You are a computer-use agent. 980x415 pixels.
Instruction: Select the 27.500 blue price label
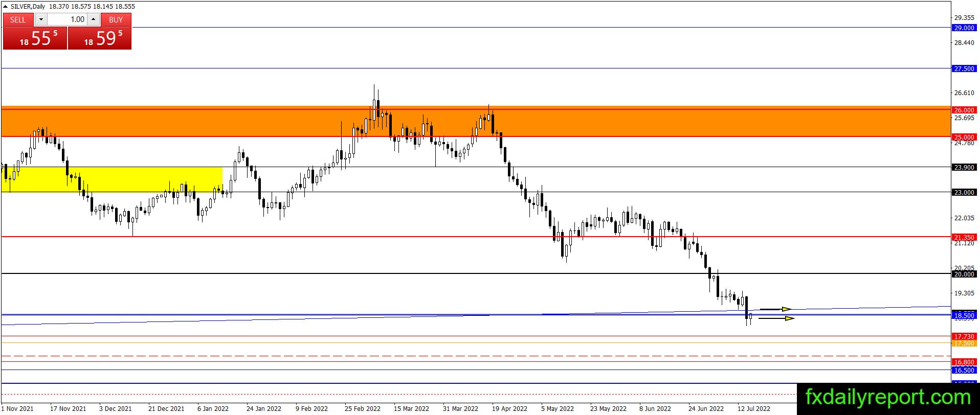coord(964,68)
